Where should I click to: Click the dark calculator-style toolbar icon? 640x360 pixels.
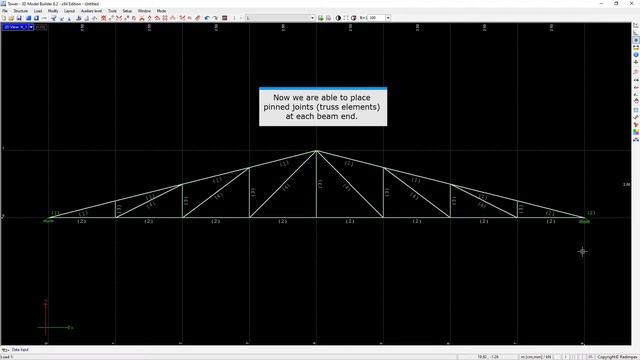click(x=224, y=18)
